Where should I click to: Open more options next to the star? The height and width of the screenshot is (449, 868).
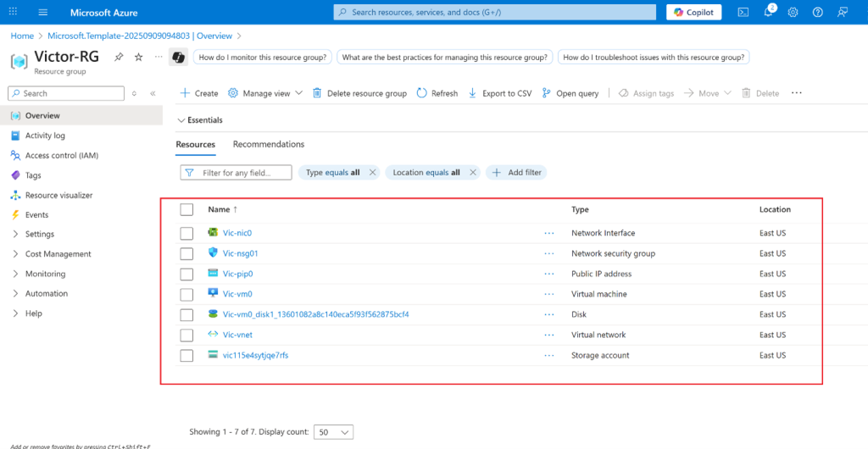[159, 57]
